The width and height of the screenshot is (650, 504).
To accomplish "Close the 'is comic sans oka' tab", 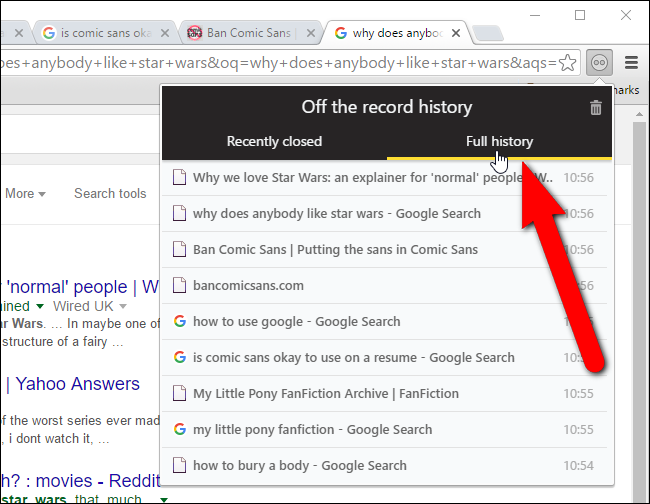I will [165, 33].
